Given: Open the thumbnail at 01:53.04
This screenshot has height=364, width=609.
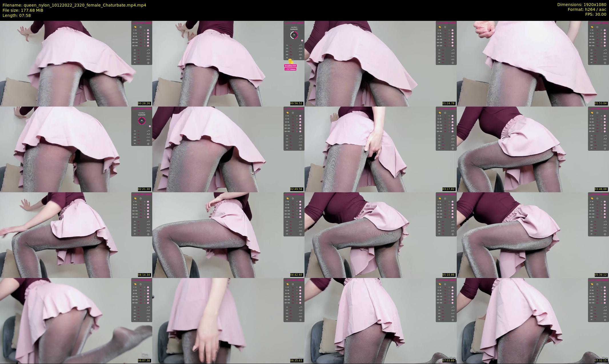Looking at the screenshot, I should pos(533,63).
